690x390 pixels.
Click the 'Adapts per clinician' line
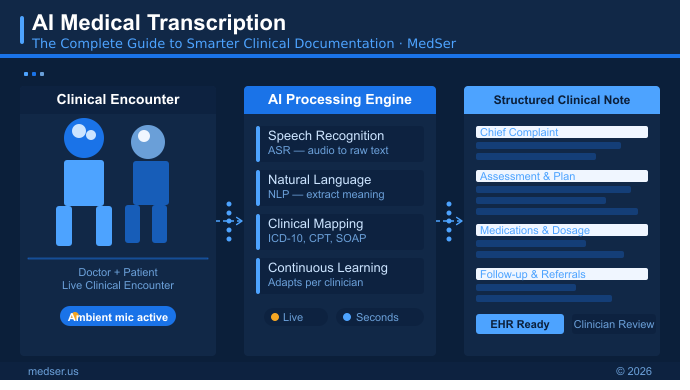(x=316, y=283)
